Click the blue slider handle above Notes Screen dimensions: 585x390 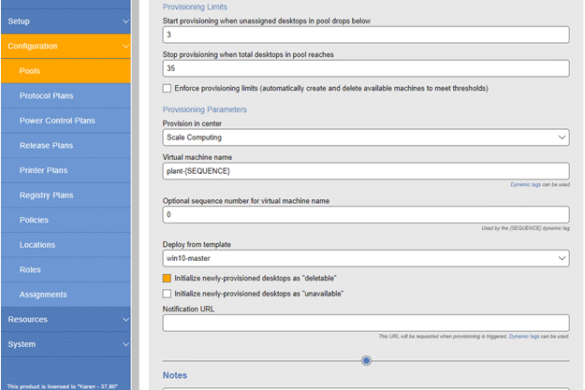coord(366,361)
